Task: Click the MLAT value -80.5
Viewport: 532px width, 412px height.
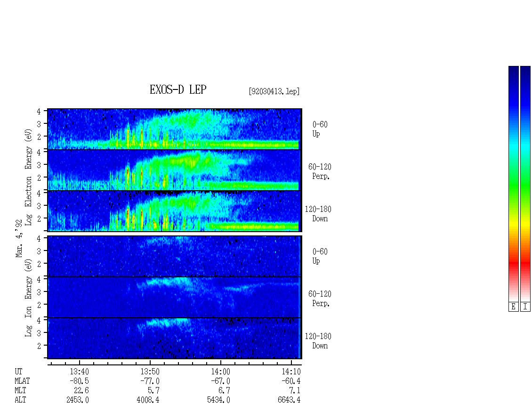Action: 80,381
